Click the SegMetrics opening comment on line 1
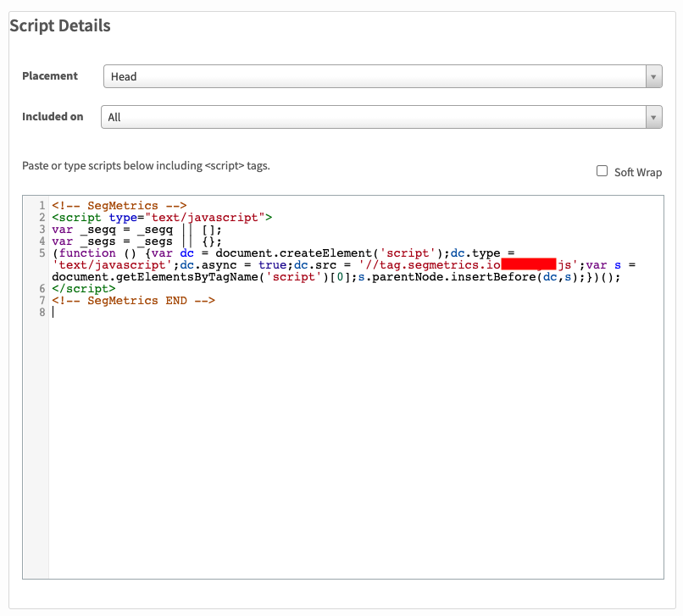The image size is (683, 616). (119, 205)
